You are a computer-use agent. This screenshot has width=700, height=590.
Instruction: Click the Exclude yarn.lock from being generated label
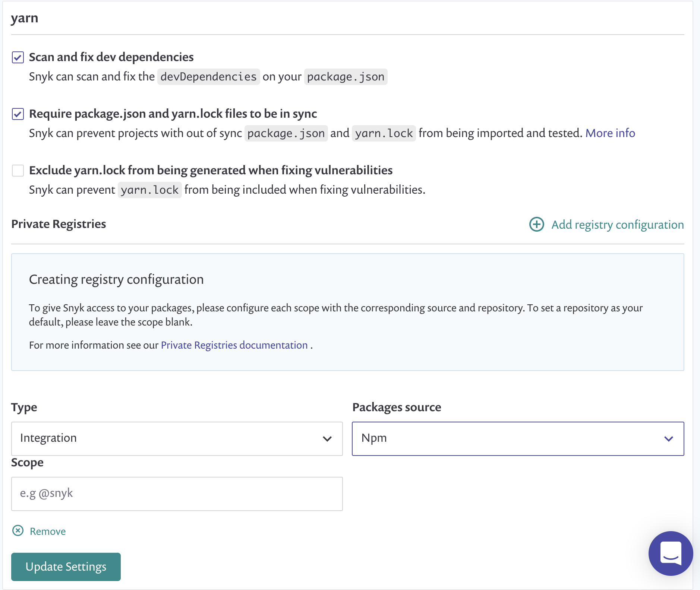pos(211,170)
